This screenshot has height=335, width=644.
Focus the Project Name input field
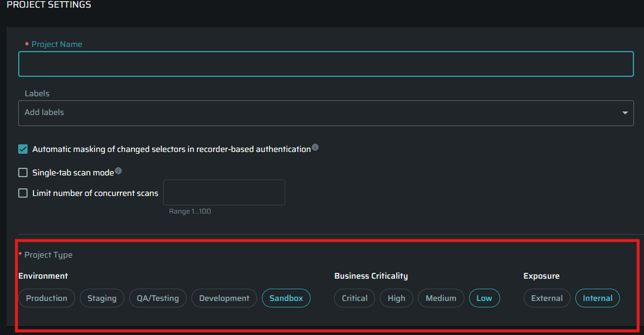tap(326, 64)
